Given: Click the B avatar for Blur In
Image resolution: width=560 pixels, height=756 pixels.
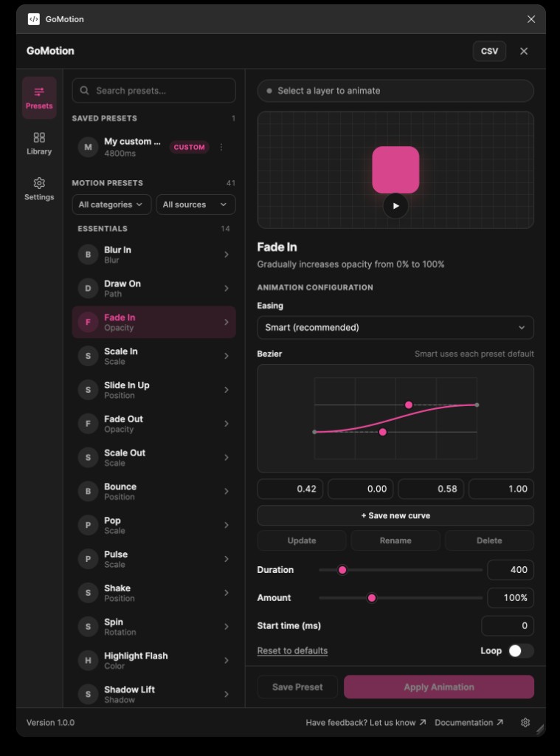Looking at the screenshot, I should click(x=89, y=255).
